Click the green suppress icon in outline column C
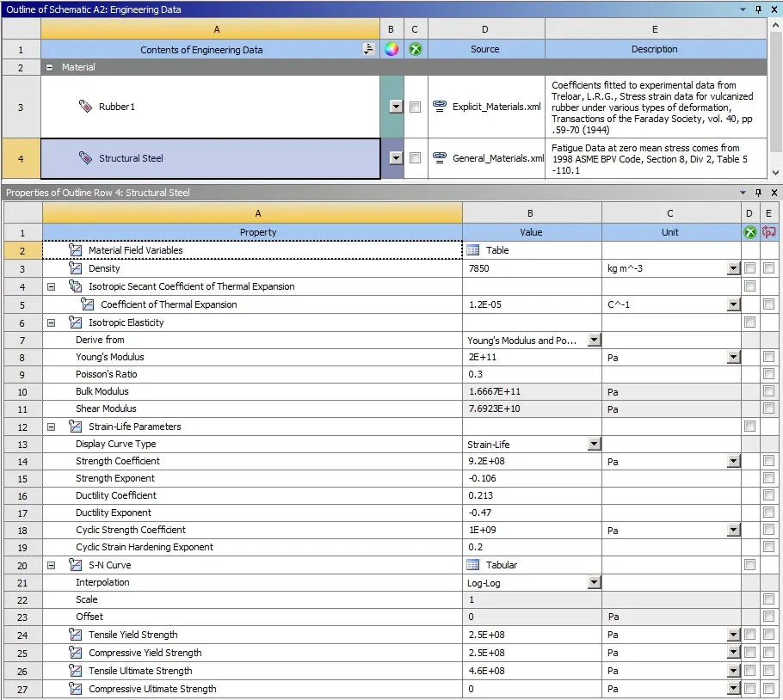This screenshot has width=783, height=700. [416, 49]
